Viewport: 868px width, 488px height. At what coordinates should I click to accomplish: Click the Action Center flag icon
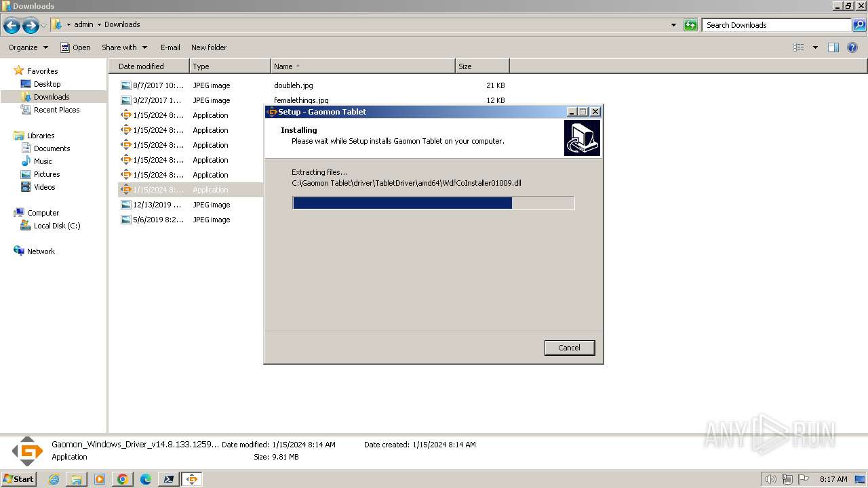click(x=803, y=479)
